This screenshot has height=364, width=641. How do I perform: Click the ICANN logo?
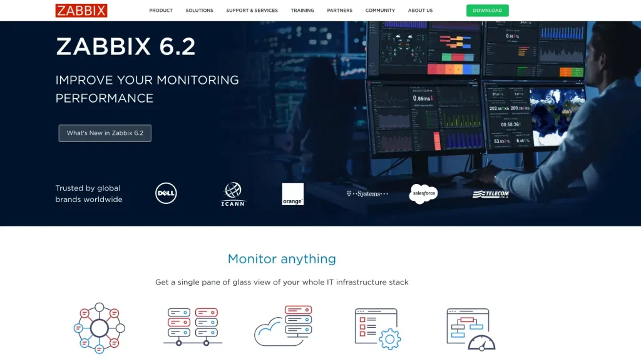pyautogui.click(x=233, y=194)
